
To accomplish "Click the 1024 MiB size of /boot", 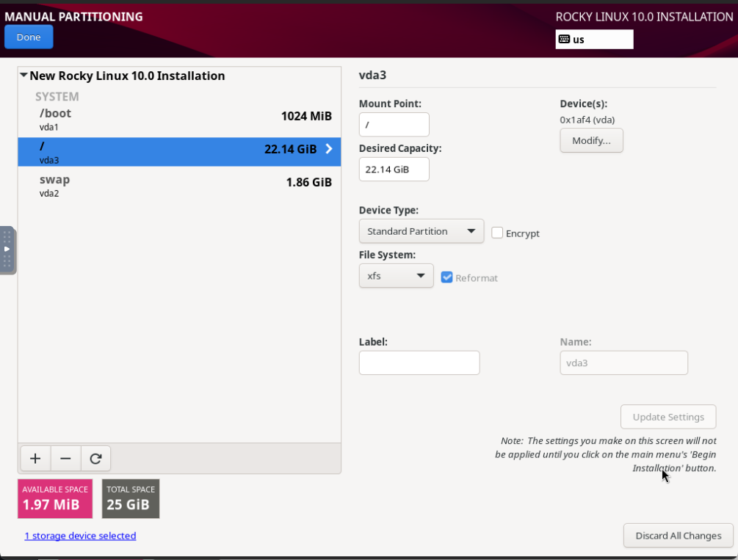I will pyautogui.click(x=306, y=116).
